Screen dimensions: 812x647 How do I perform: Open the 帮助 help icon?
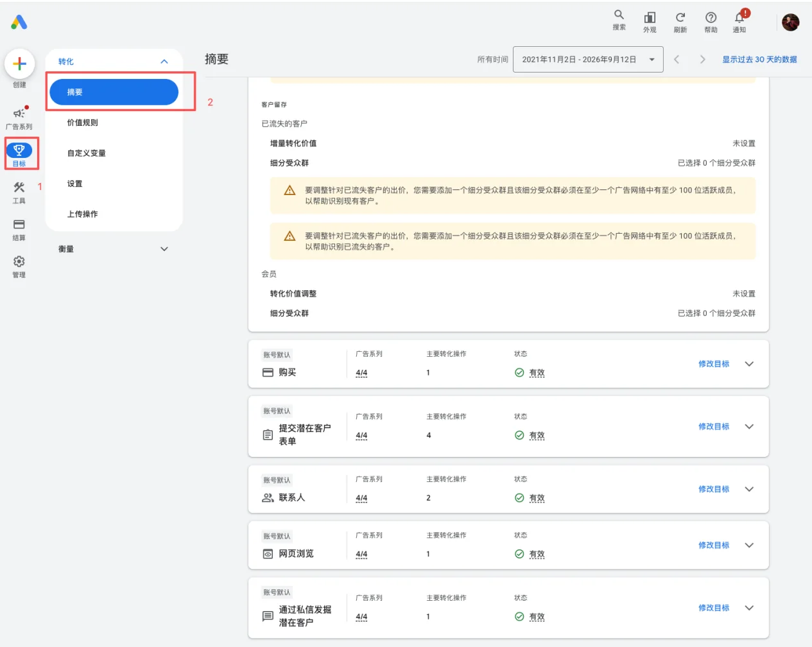tap(711, 17)
